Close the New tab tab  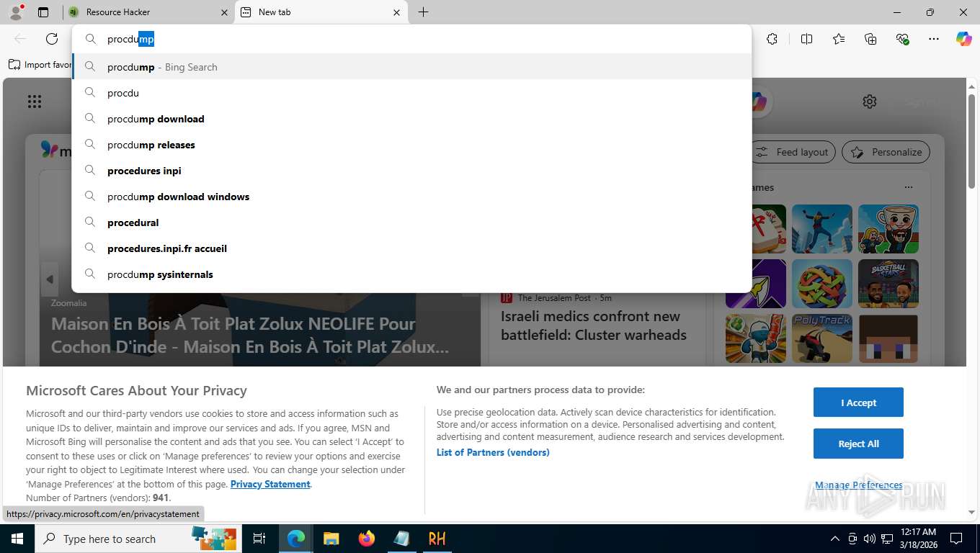(396, 12)
